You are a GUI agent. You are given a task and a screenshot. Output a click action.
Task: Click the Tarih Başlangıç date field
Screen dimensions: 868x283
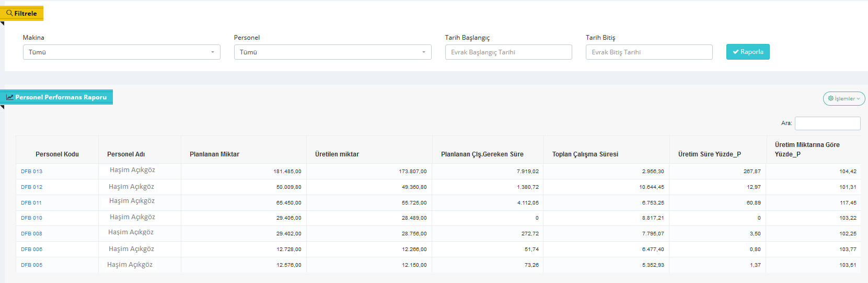click(x=508, y=52)
